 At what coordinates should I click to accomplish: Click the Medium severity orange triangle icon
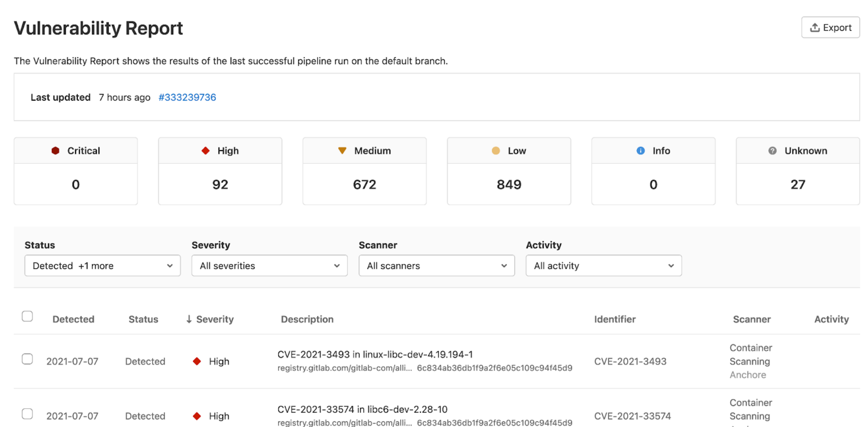pos(342,150)
